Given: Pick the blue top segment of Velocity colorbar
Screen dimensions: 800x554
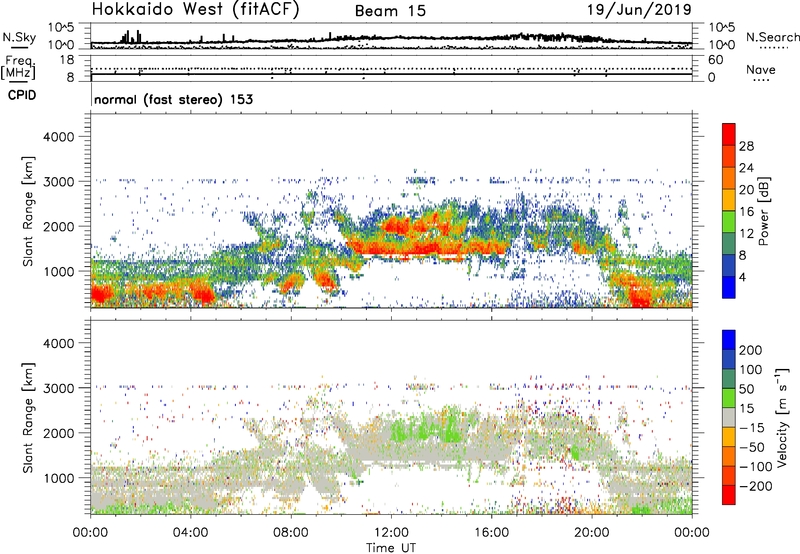Looking at the screenshot, I should point(729,340).
